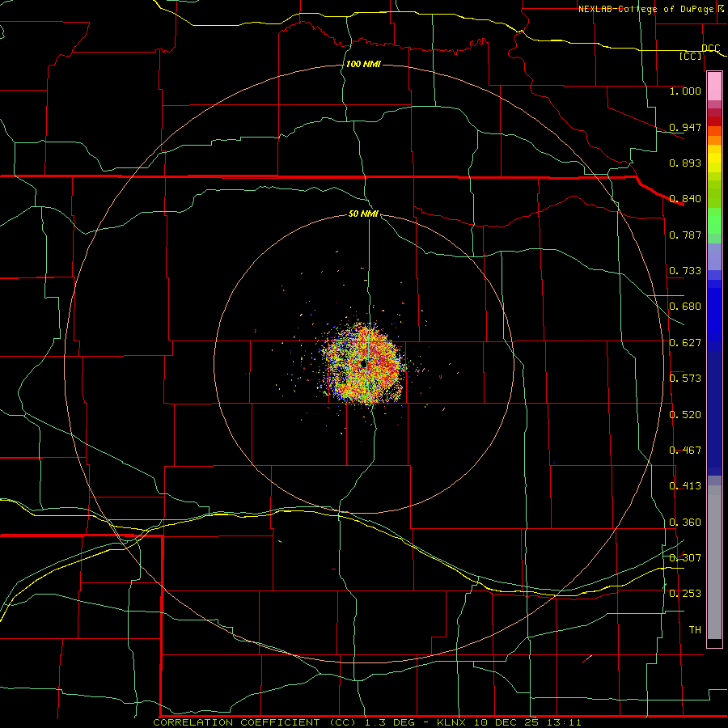
Task: Click the 0.787 scale value
Action: coord(685,235)
